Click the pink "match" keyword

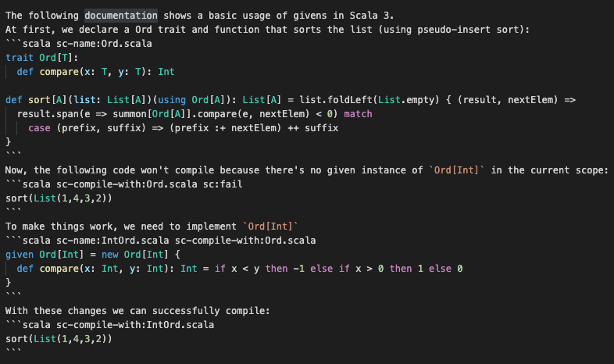[358, 114]
